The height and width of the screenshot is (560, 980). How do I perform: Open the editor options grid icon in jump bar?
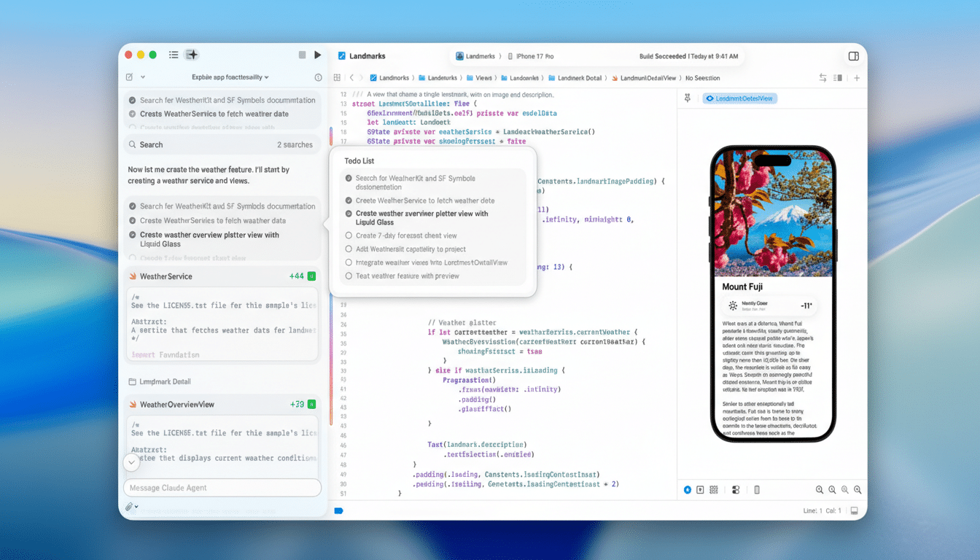point(336,77)
